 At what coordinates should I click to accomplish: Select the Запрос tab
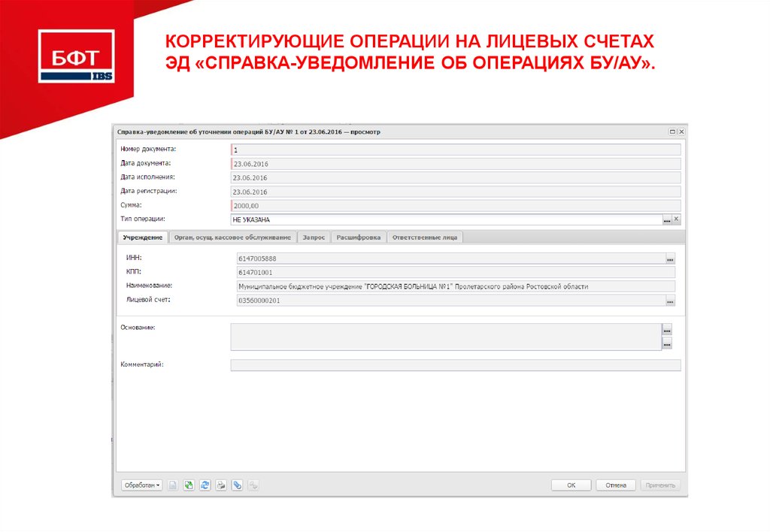point(313,236)
